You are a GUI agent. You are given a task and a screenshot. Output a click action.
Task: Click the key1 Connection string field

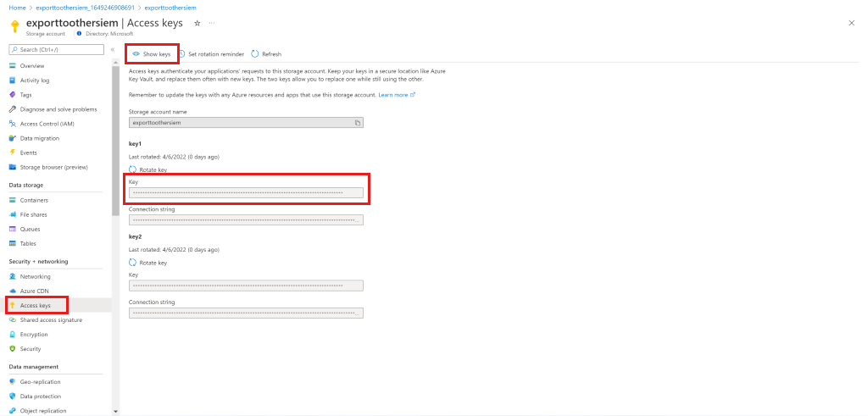tap(246, 219)
